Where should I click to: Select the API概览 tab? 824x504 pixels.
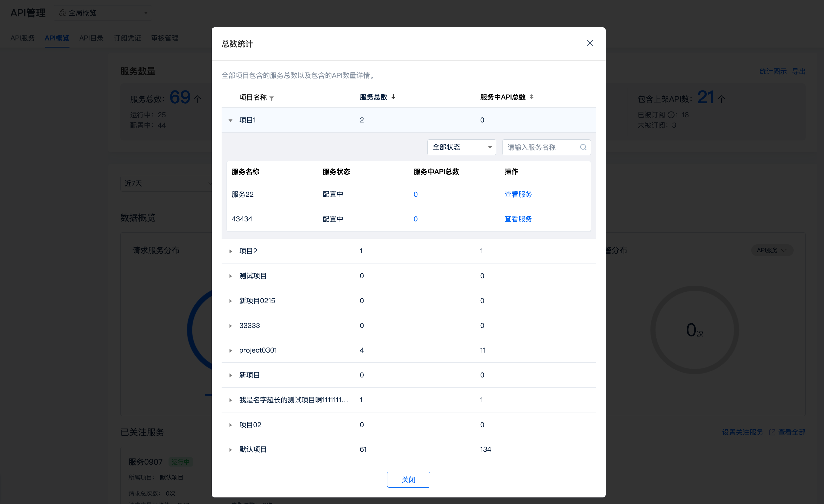[x=57, y=38]
